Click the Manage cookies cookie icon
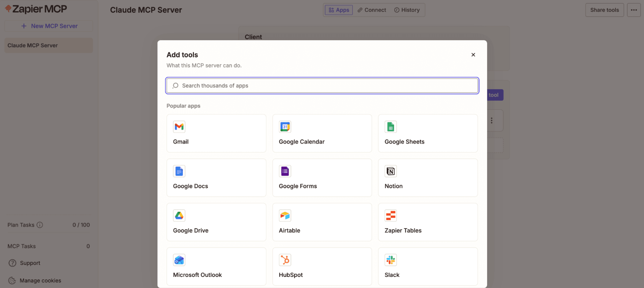644x288 pixels. 12,280
